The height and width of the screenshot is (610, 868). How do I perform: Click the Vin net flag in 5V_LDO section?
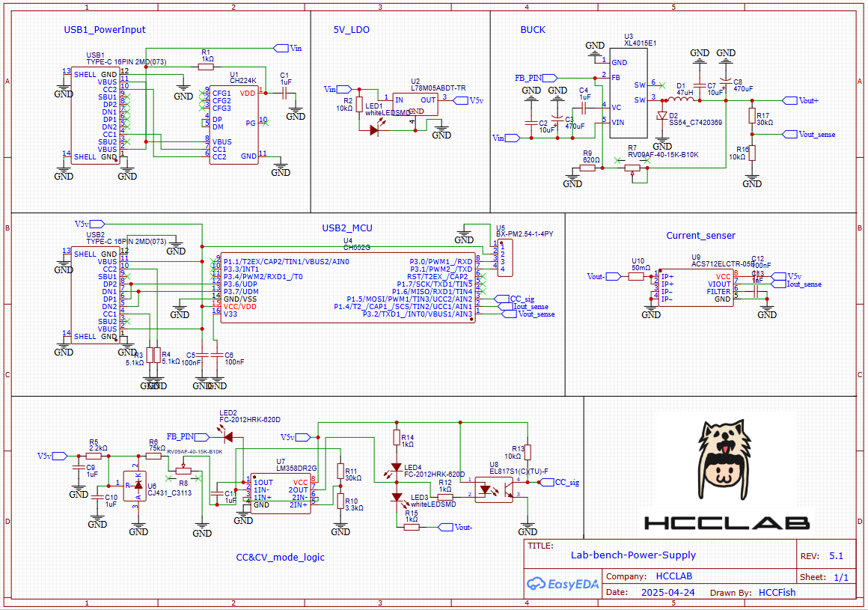click(344, 88)
